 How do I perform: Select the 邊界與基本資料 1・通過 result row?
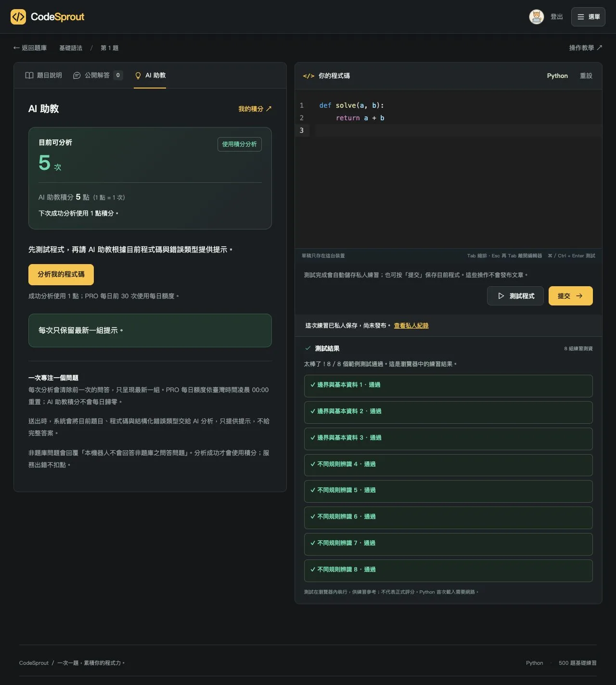pos(449,386)
